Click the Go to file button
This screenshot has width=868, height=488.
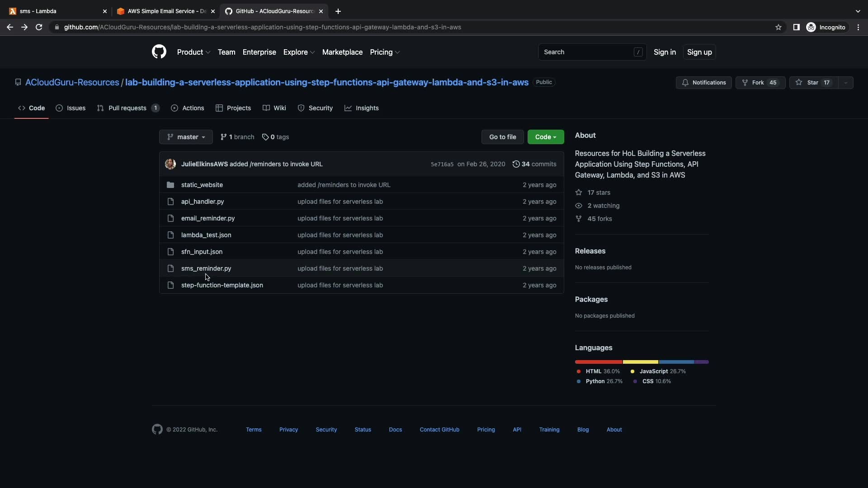502,137
